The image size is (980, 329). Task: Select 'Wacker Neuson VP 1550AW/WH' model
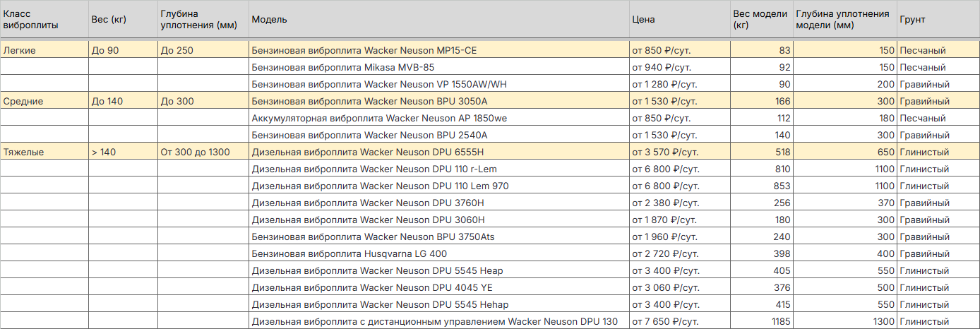click(439, 85)
